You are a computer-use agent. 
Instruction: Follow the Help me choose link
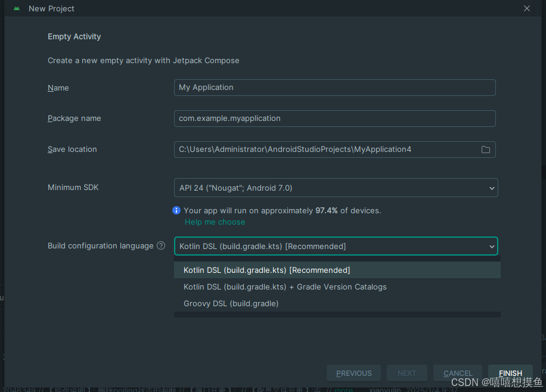(x=215, y=222)
